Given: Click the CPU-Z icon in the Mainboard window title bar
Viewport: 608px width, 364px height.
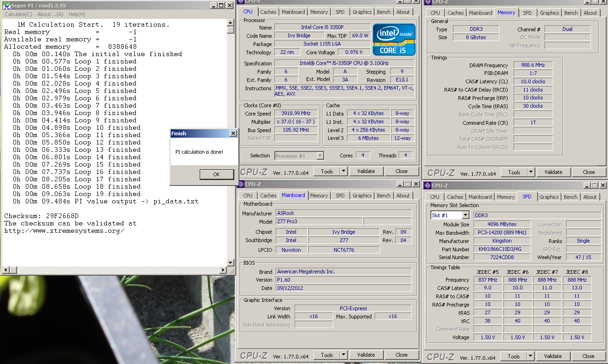Looking at the screenshot, I should [242, 184].
